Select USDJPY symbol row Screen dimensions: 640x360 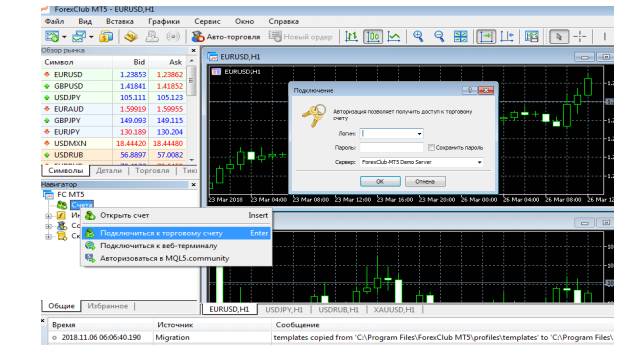pos(113,98)
